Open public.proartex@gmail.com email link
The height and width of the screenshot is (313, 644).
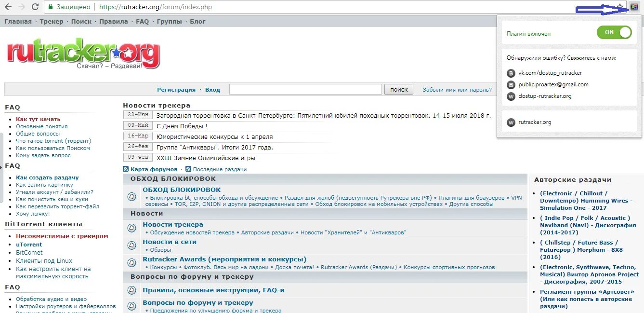(x=553, y=84)
